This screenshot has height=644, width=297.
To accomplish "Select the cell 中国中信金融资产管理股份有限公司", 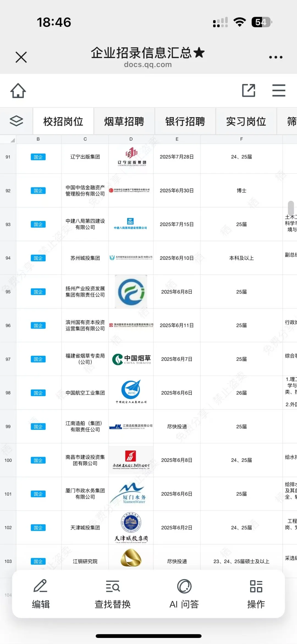I will [x=85, y=191].
